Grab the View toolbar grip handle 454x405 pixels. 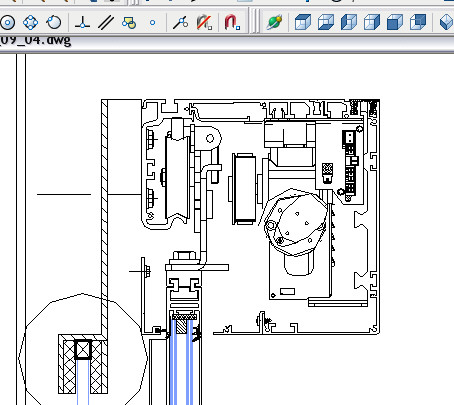point(255,21)
